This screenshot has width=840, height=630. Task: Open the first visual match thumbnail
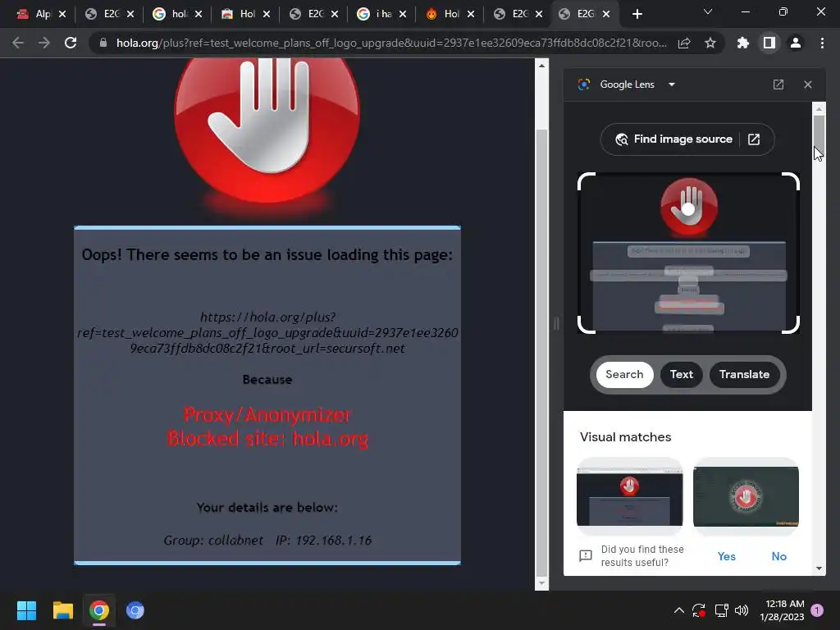coord(629,496)
